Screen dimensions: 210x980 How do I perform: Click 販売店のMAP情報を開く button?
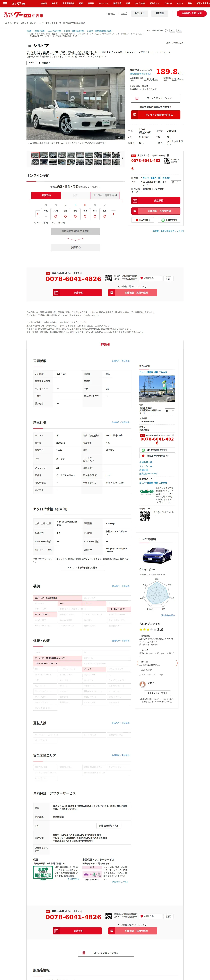point(157,456)
